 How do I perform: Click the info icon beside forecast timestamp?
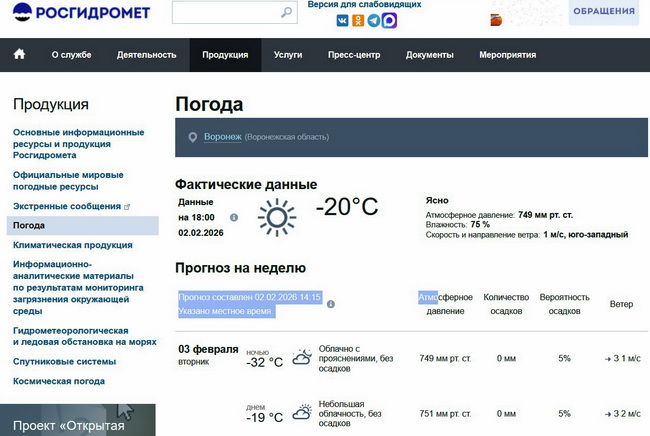pyautogui.click(x=331, y=304)
